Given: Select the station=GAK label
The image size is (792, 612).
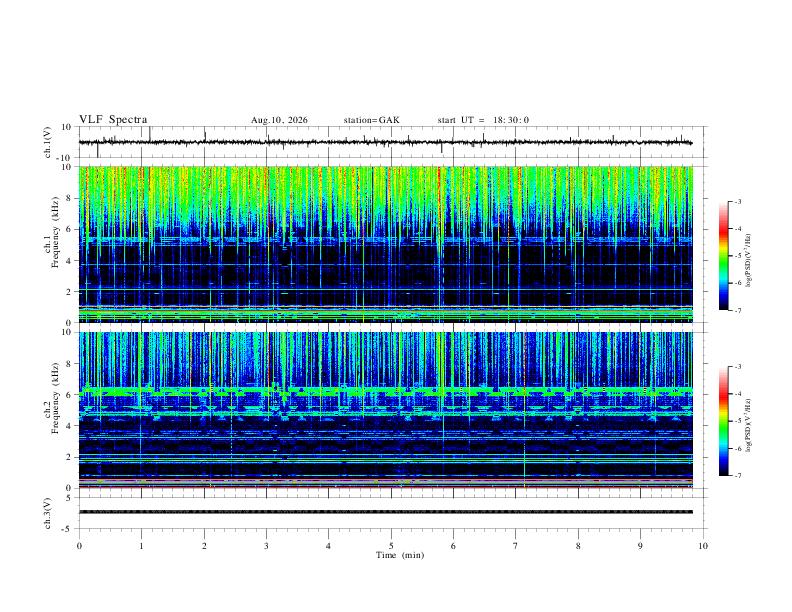Looking at the screenshot, I should (372, 120).
